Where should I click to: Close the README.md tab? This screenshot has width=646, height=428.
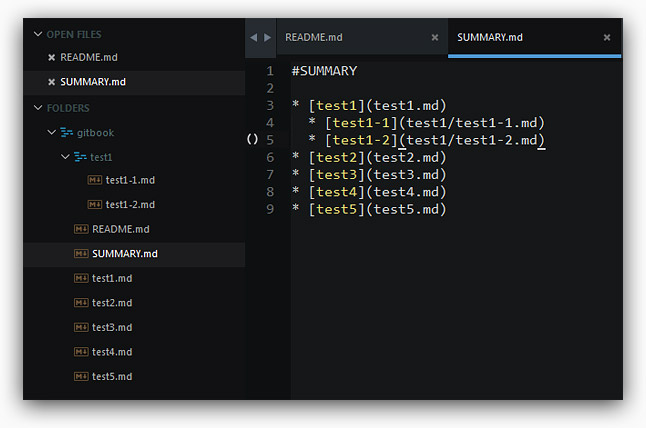click(x=435, y=38)
